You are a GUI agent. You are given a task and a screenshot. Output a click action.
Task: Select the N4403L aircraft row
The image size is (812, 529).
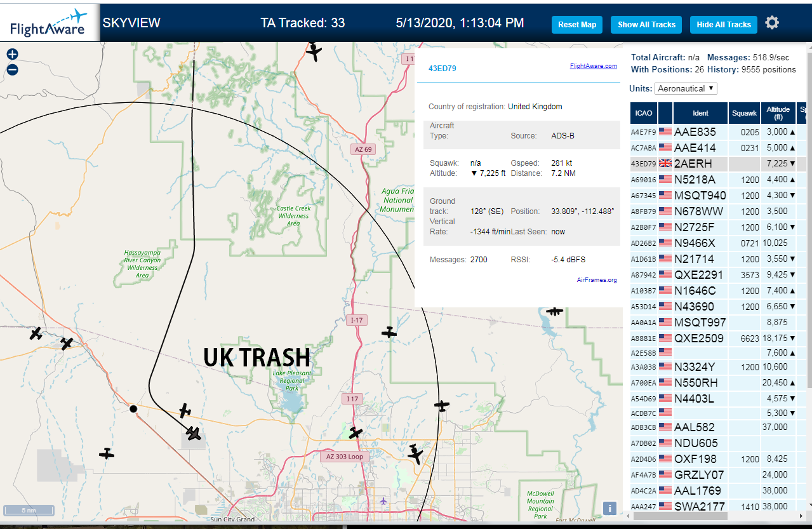718,399
